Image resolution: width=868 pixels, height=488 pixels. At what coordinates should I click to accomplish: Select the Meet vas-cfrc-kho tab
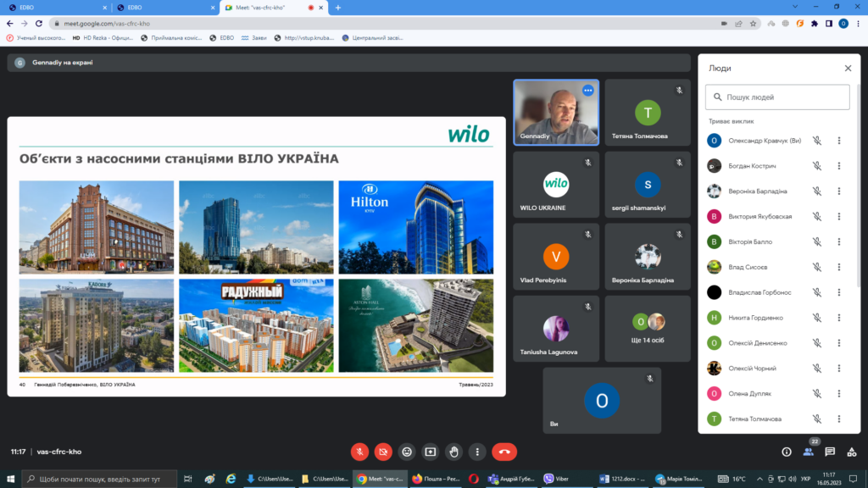pos(274,8)
